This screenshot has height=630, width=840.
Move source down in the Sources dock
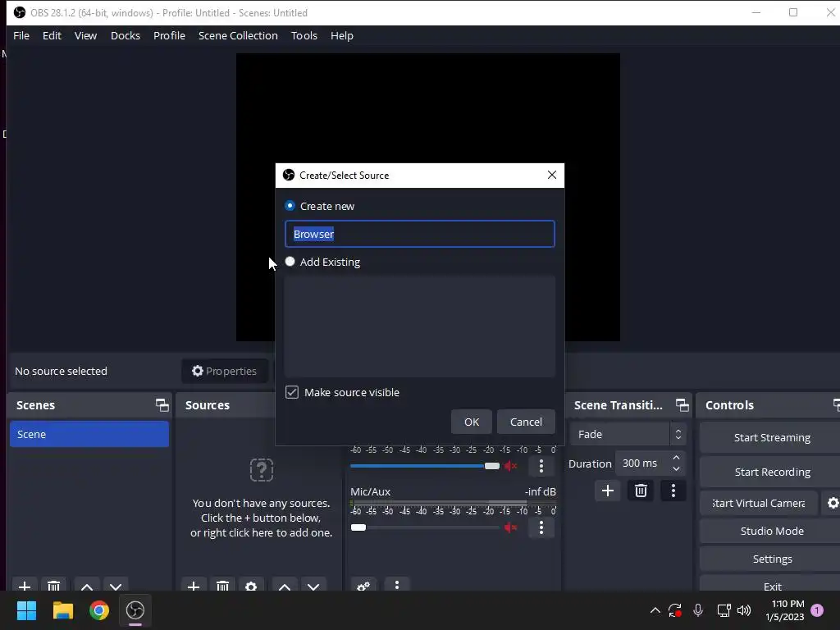313,586
